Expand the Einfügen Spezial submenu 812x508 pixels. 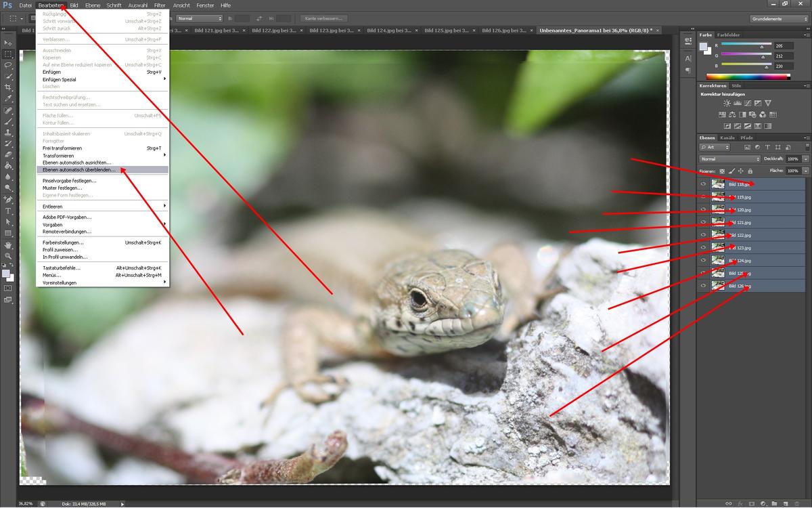click(101, 79)
